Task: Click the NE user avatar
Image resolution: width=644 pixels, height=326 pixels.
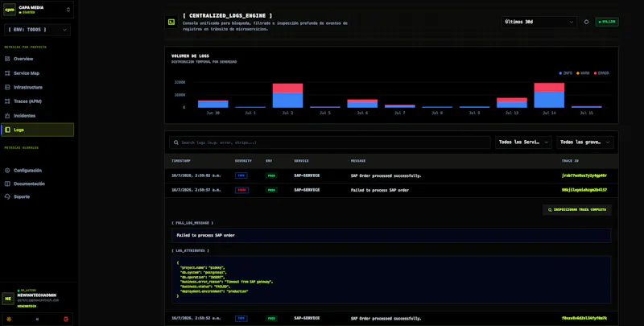Action: coord(8,299)
